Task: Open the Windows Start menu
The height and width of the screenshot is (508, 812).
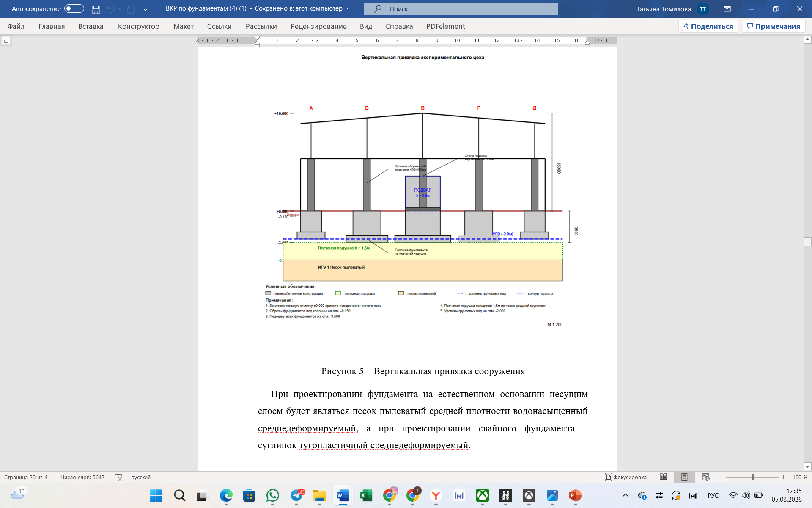Action: pos(156,495)
